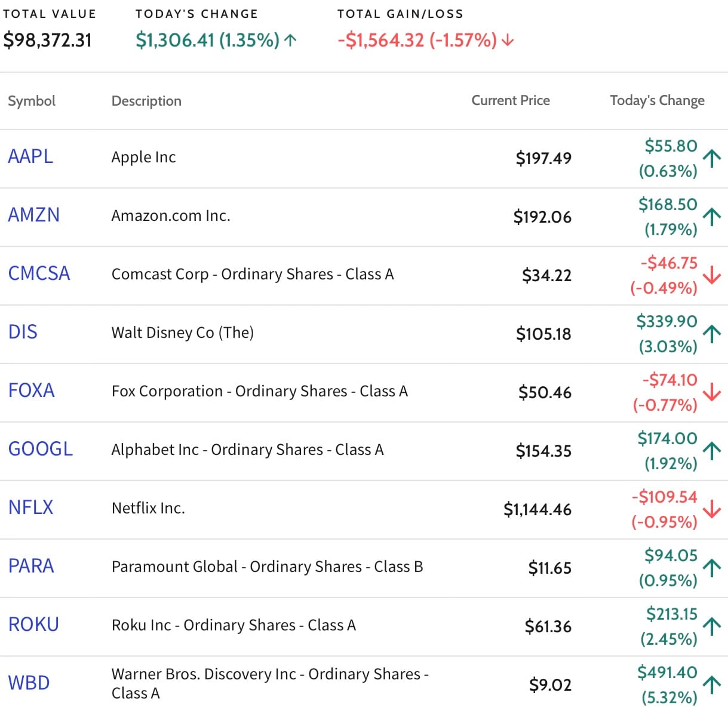The width and height of the screenshot is (728, 714).
Task: Click PARA's change value $94.05
Action: tap(671, 555)
